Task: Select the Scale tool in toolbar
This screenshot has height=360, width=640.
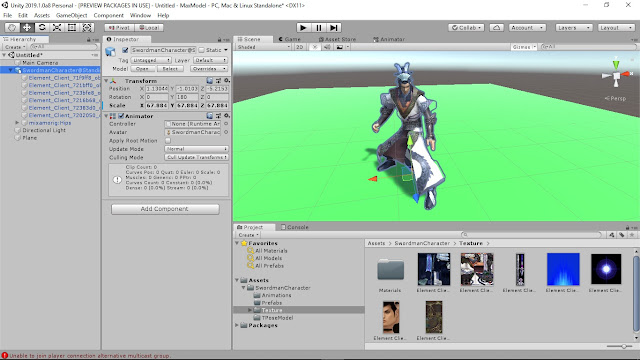Action: [x=57, y=27]
